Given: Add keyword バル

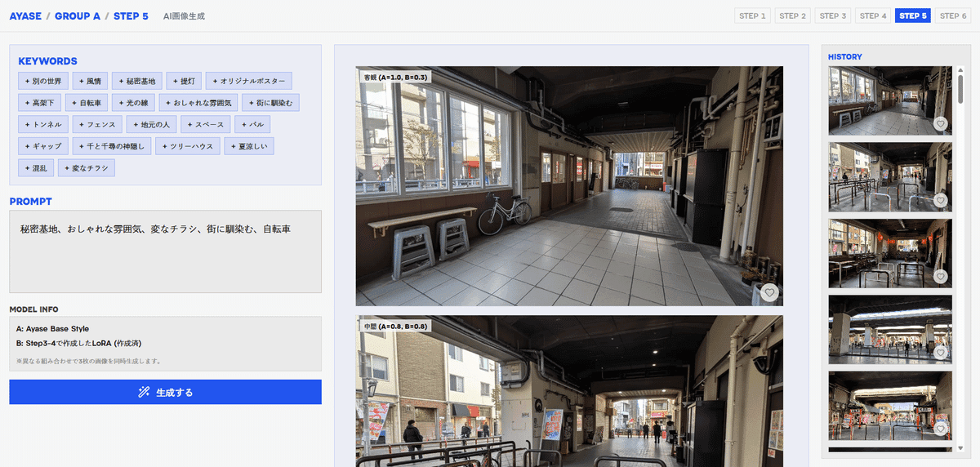Looking at the screenshot, I should [252, 124].
